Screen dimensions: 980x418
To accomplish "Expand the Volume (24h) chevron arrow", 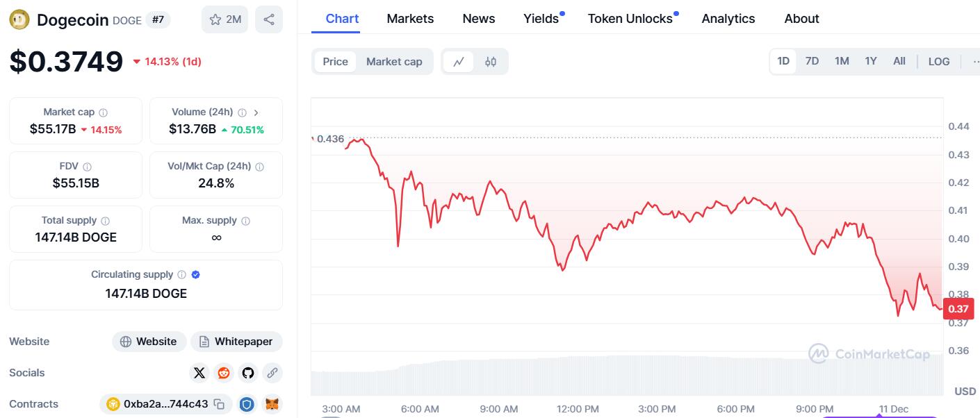I will click(x=256, y=112).
